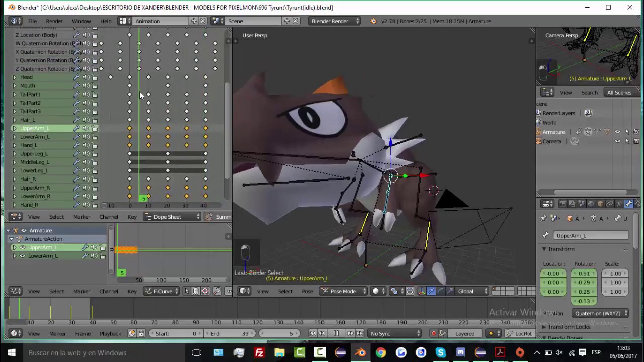This screenshot has width=644, height=362.
Task: Collapse the Armature entry in the graph editor
Action: coord(8,230)
